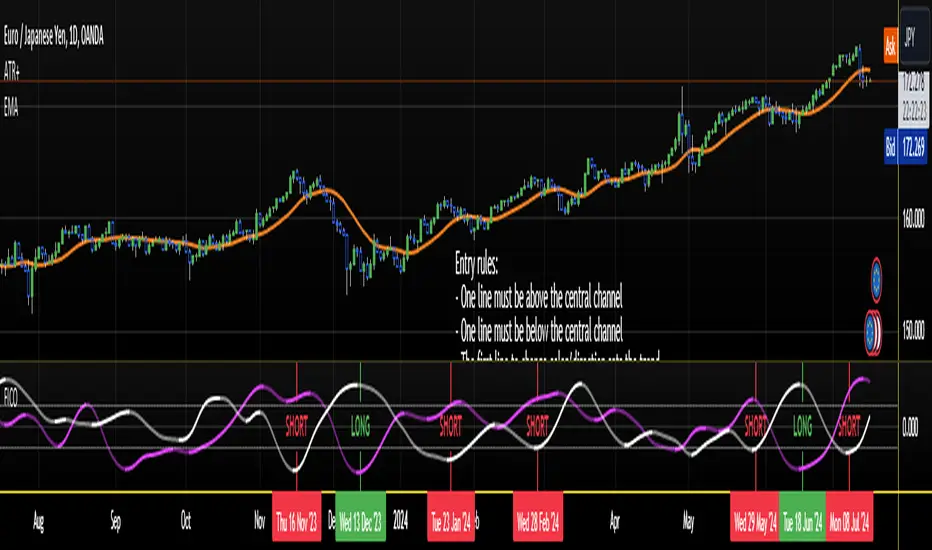The width and height of the screenshot is (932, 550).
Task: Select the EMA indicator label
Action: point(11,108)
